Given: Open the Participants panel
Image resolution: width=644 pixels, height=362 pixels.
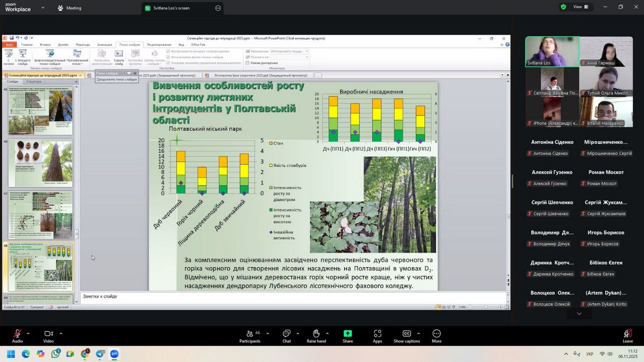Looking at the screenshot, I should (x=250, y=334).
